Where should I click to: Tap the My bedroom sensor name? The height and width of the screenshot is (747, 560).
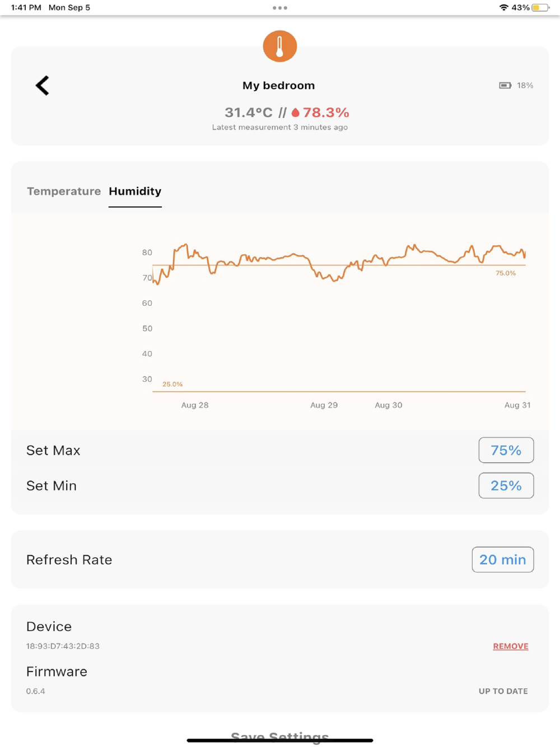click(278, 86)
